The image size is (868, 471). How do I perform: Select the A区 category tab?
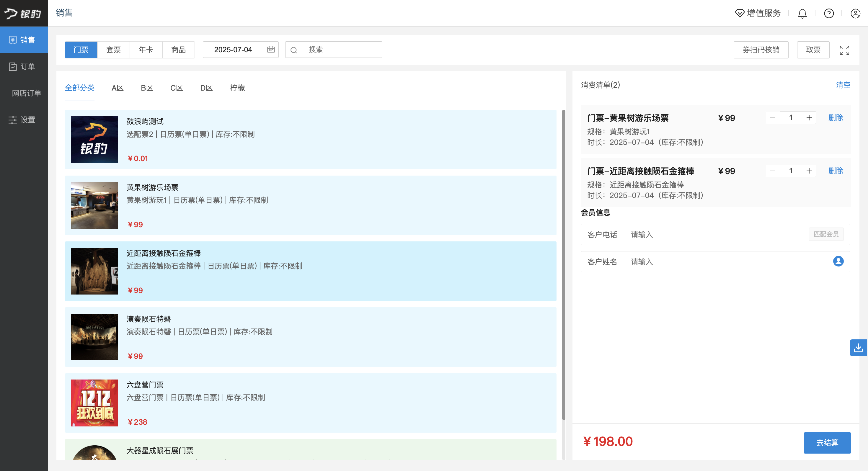[118, 88]
